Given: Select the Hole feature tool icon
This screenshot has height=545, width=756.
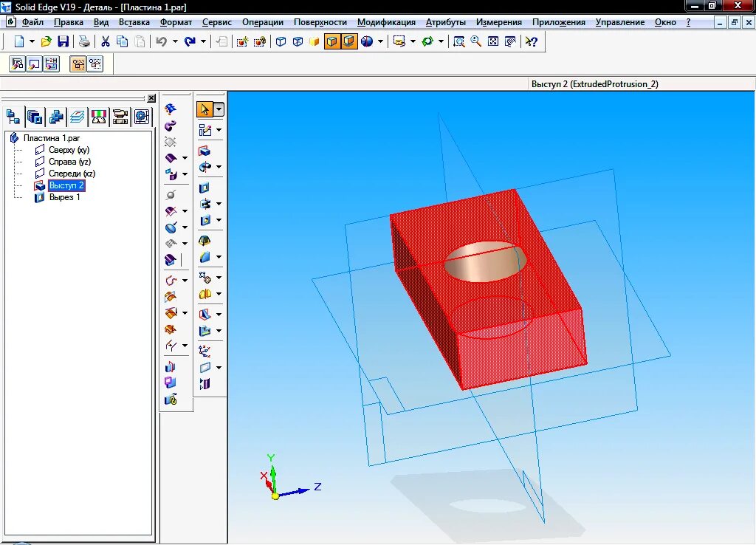Looking at the screenshot, I should tap(205, 220).
